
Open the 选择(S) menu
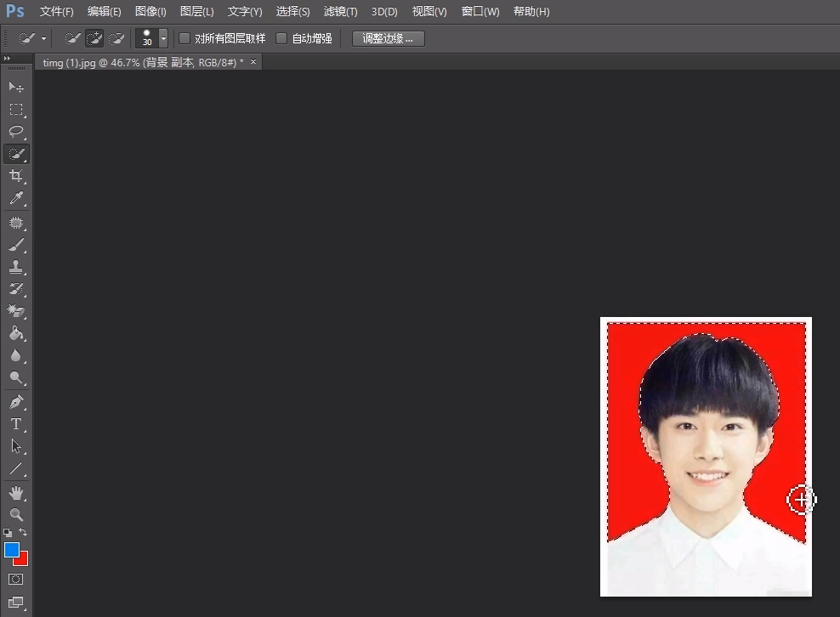click(292, 11)
